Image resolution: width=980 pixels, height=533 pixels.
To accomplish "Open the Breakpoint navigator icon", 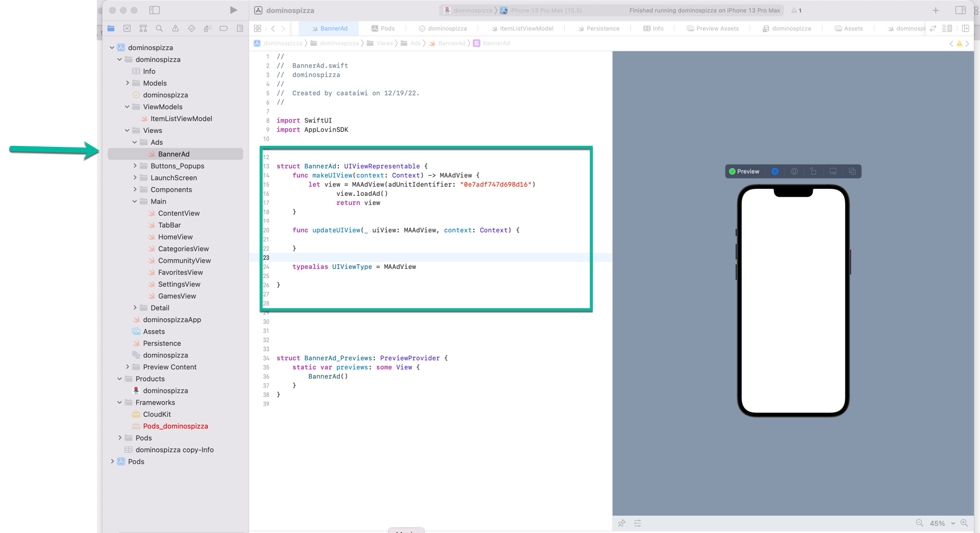I will 223,28.
